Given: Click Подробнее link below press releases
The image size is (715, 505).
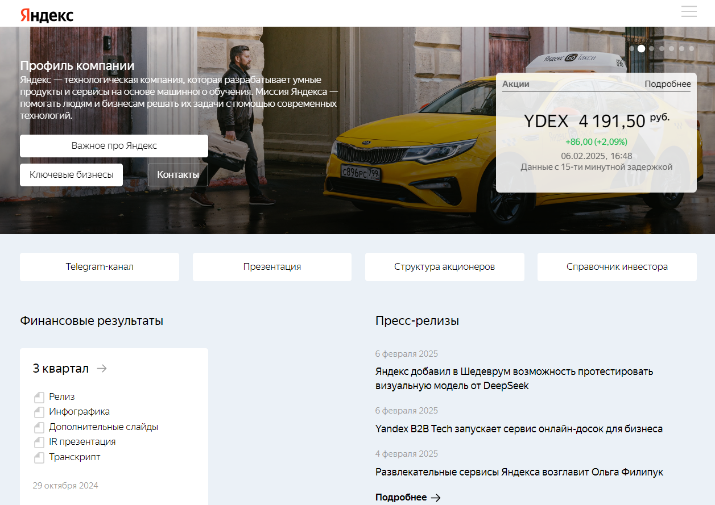Looking at the screenshot, I should click(401, 497).
